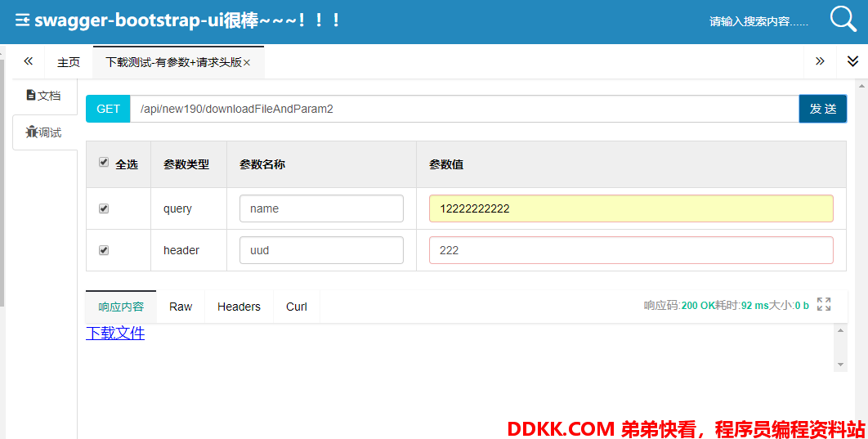Click the search input in header

[x=759, y=21]
